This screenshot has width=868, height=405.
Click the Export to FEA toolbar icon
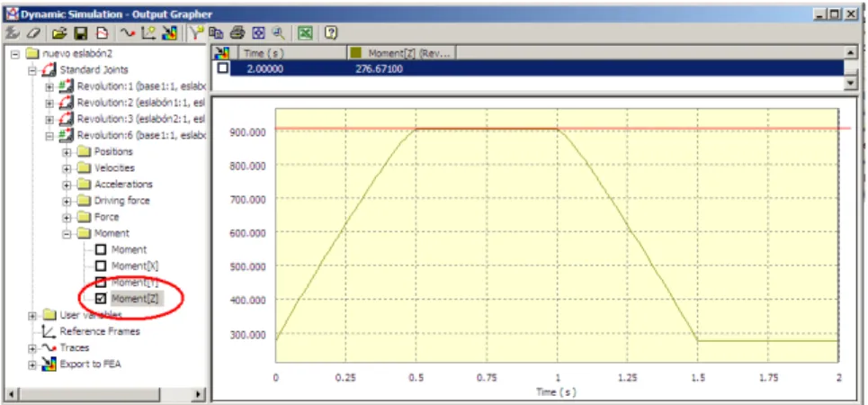(x=169, y=33)
